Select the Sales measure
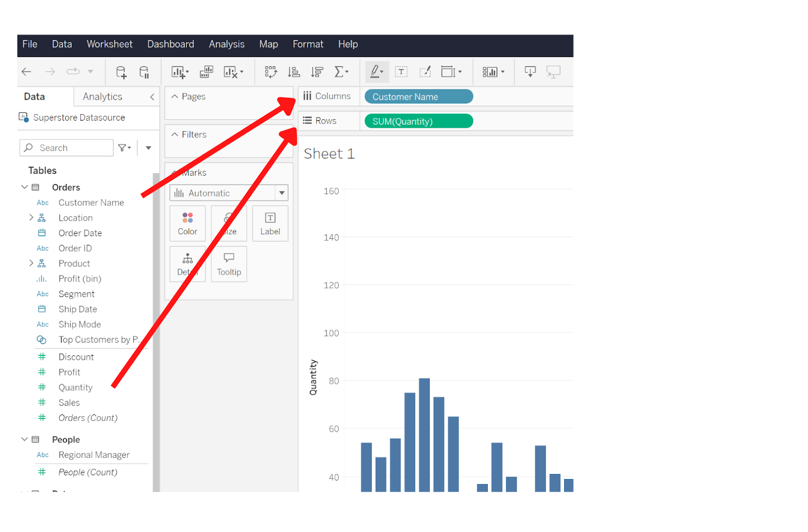This screenshot has height=532, width=808. tap(69, 403)
